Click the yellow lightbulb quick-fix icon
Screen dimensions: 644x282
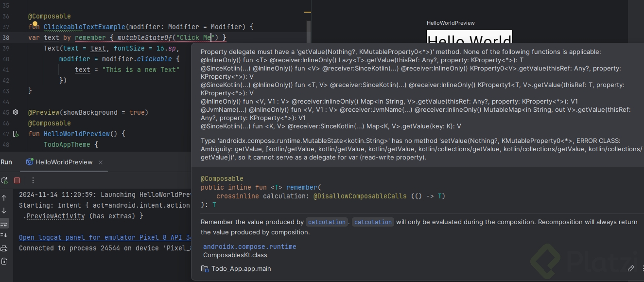tap(35, 24)
